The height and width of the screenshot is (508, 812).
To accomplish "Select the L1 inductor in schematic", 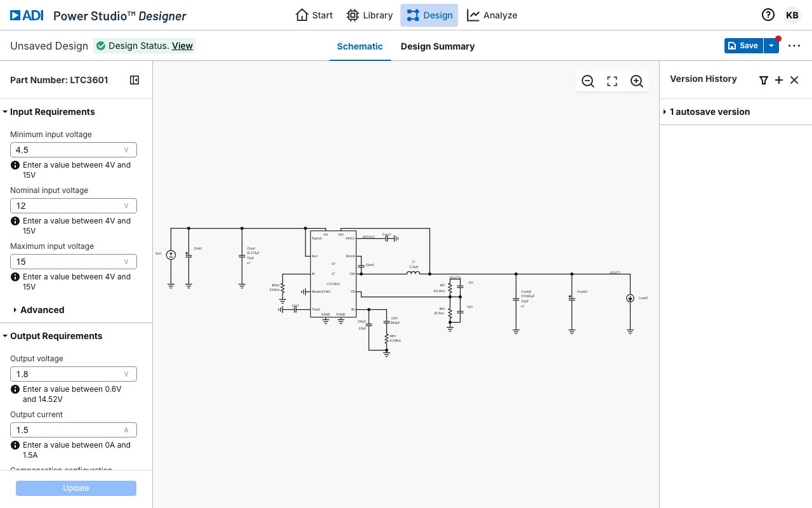I will tap(413, 273).
